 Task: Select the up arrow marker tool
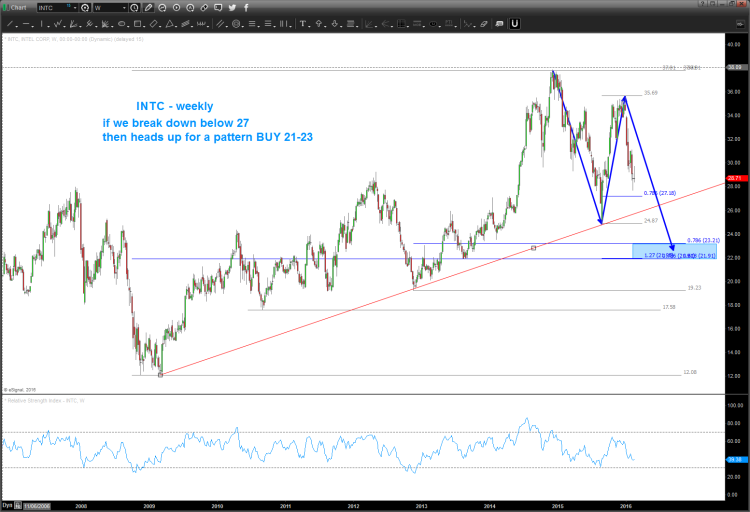pyautogui.click(x=319, y=23)
